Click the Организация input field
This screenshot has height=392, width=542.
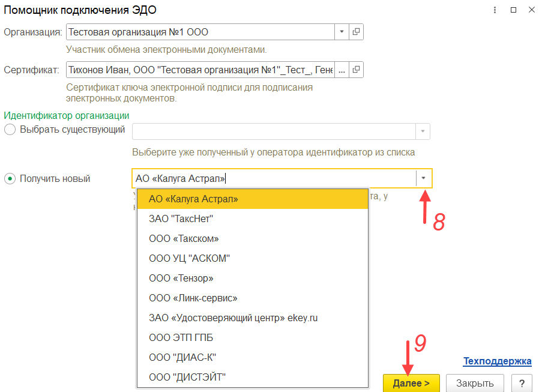[x=200, y=32]
